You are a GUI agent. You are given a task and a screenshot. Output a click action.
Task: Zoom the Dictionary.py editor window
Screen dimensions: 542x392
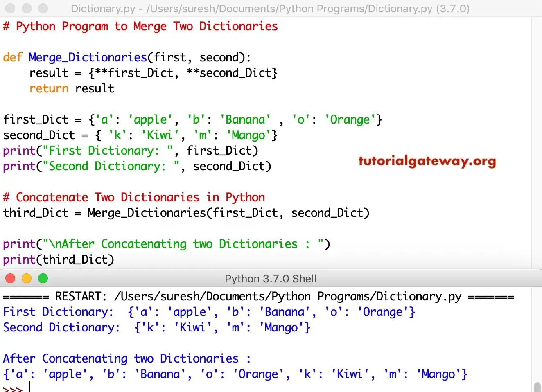tap(43, 8)
